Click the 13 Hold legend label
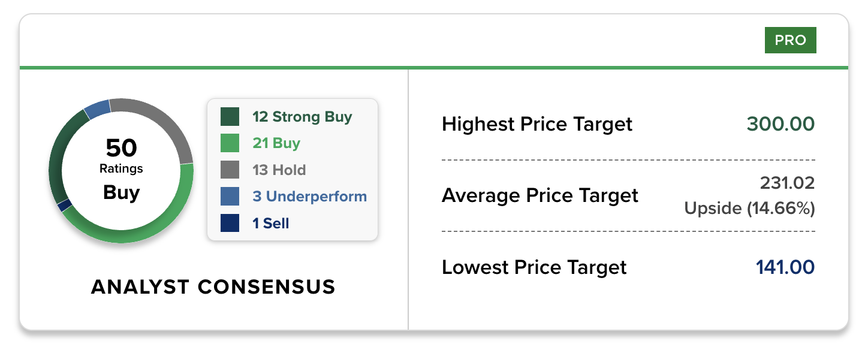868x350 pixels. click(279, 170)
